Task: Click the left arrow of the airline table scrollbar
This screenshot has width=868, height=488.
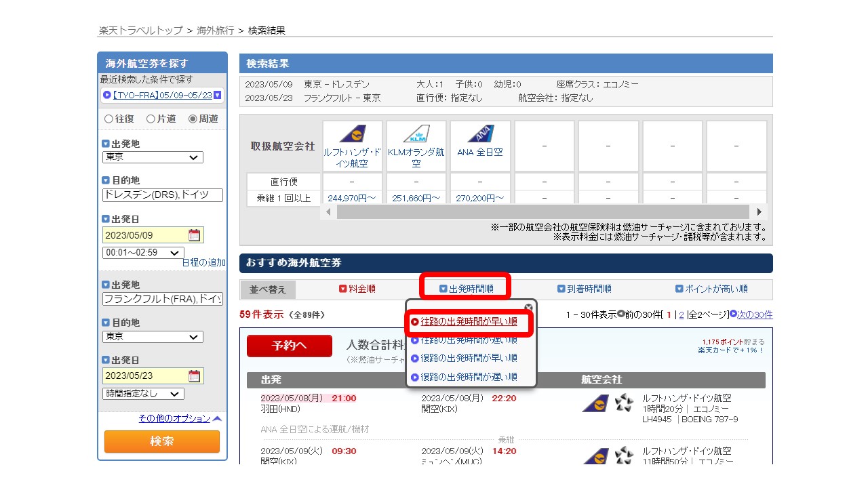Action: tap(329, 211)
